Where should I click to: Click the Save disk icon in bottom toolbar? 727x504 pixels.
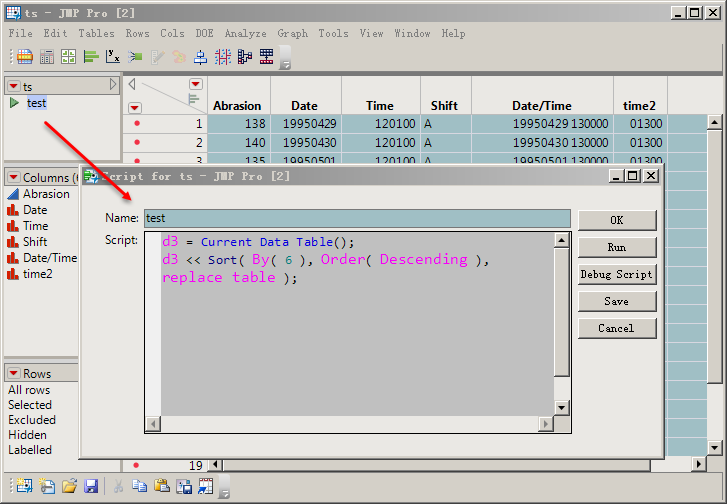(x=91, y=487)
